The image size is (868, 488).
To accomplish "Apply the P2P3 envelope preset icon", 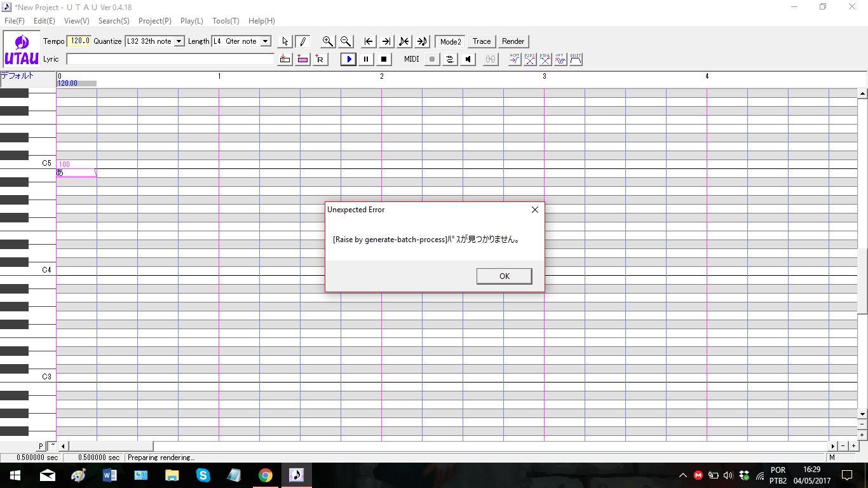I will pyautogui.click(x=530, y=59).
